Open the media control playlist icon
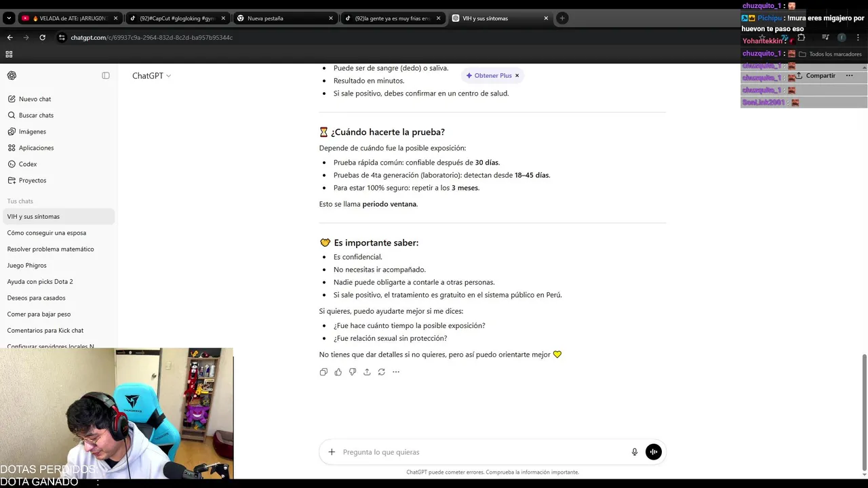This screenshot has width=868, height=488. point(825,37)
